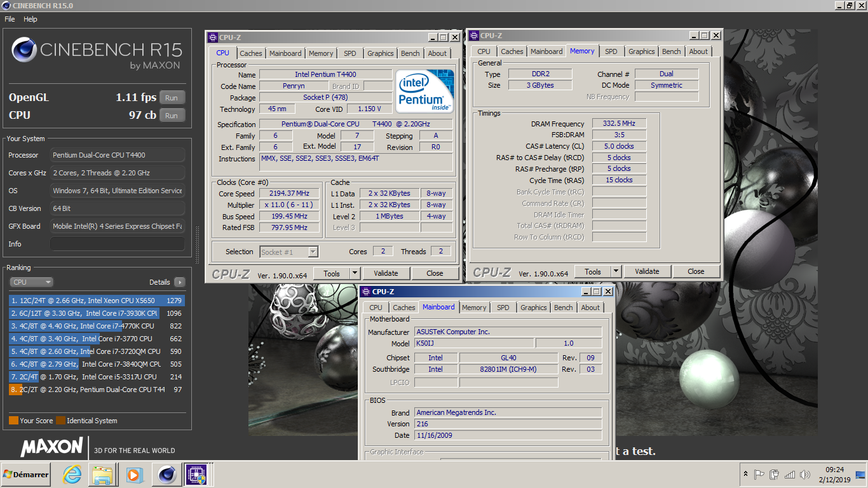Open Action Center flag icon
The width and height of the screenshot is (868, 488).
click(x=759, y=474)
